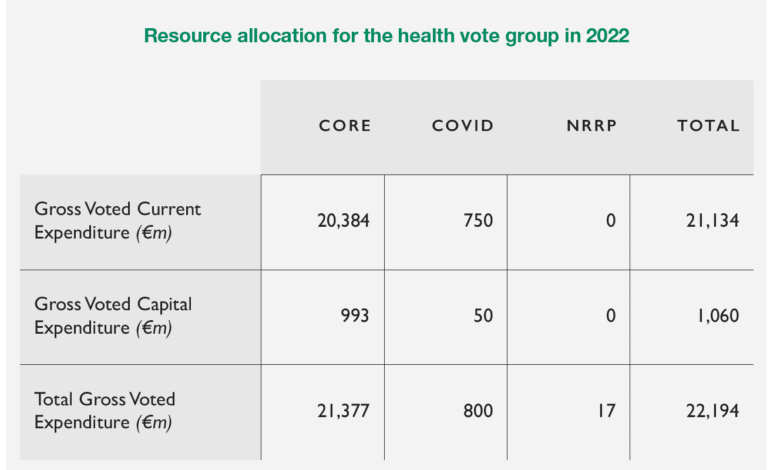The height and width of the screenshot is (470, 780).
Task: Select the Gross Voted Current Expenditure row label
Action: click(118, 221)
